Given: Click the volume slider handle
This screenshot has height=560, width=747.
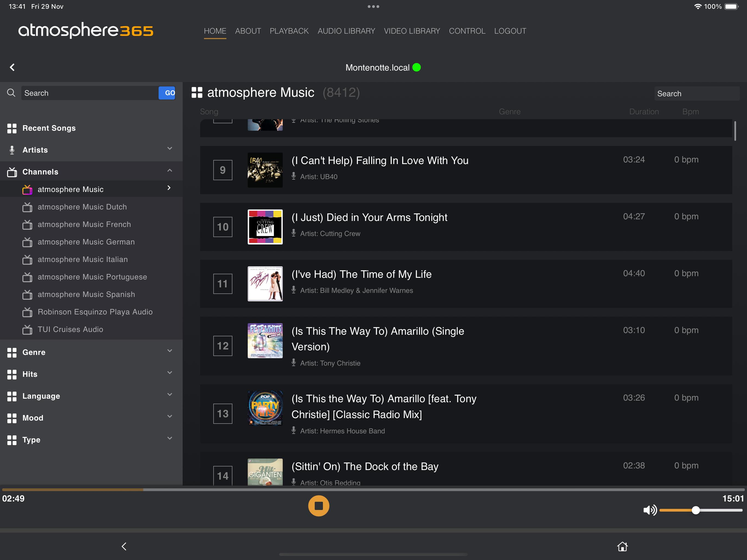Looking at the screenshot, I should [696, 510].
